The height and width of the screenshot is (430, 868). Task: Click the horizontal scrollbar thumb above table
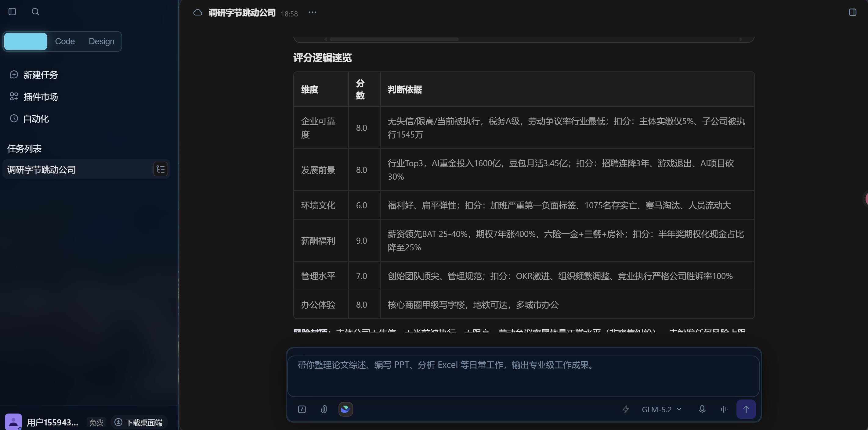click(x=394, y=39)
